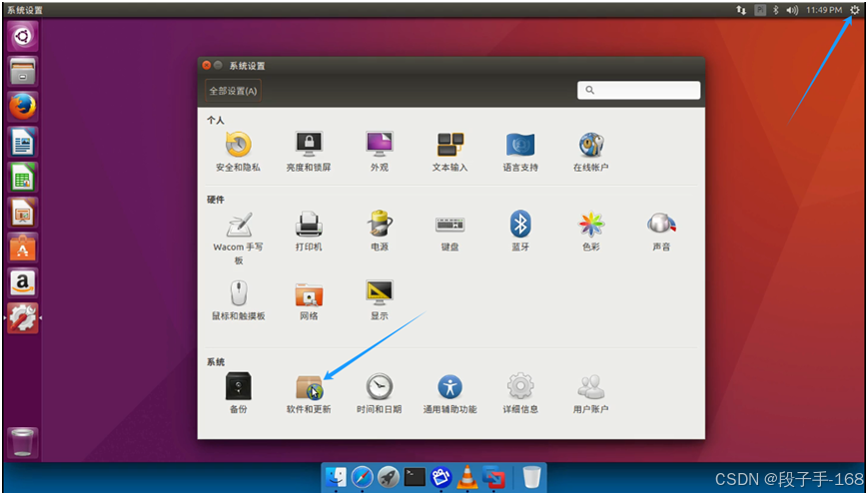Image resolution: width=868 pixels, height=495 pixels.
Task: Open Ubuntu Software from the launcher
Action: 23,247
